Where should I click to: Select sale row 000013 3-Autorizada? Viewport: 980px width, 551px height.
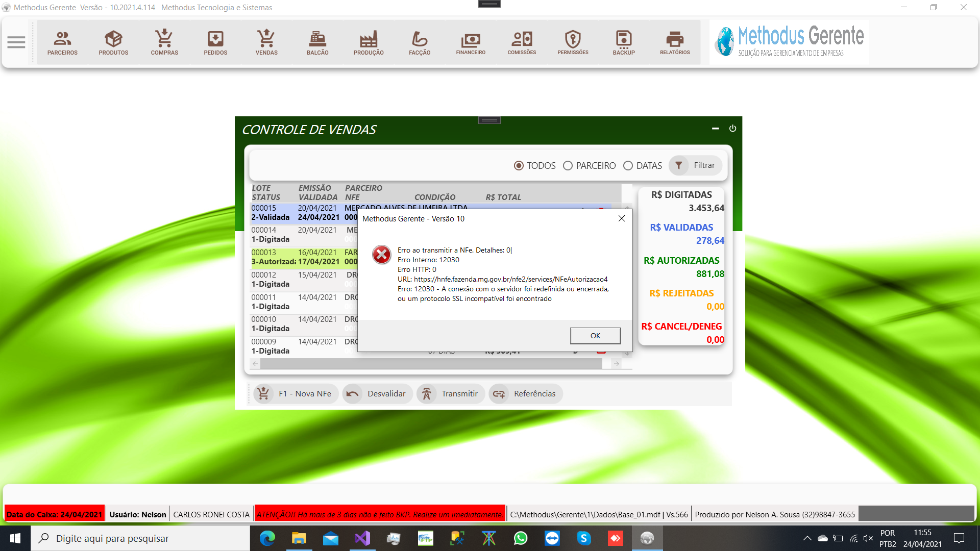click(304, 257)
